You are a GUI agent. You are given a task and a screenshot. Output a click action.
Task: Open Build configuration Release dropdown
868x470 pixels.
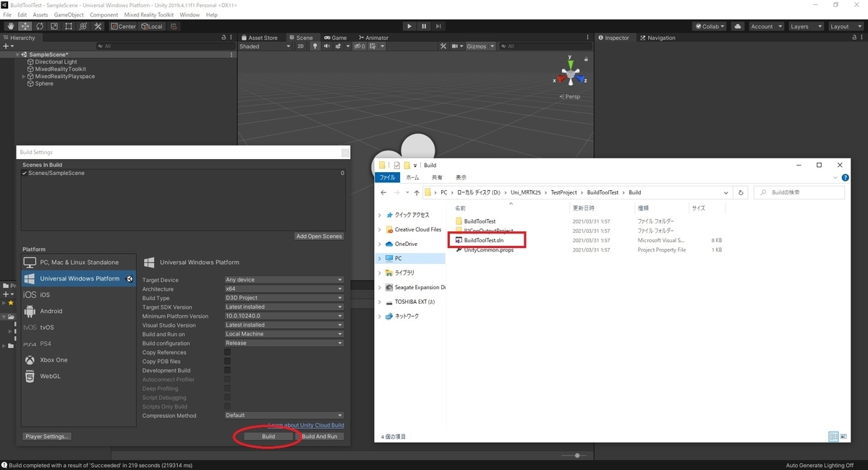[x=284, y=343]
